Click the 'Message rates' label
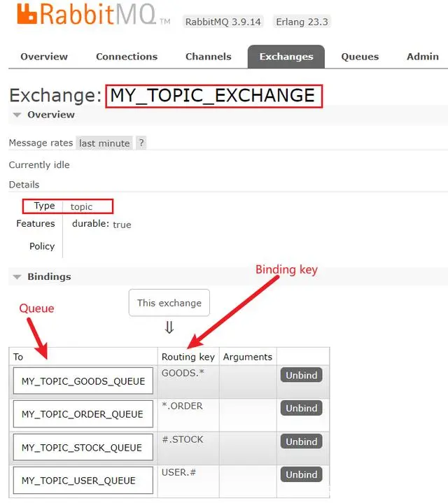Viewport: 448px width, 503px height. 41,143
